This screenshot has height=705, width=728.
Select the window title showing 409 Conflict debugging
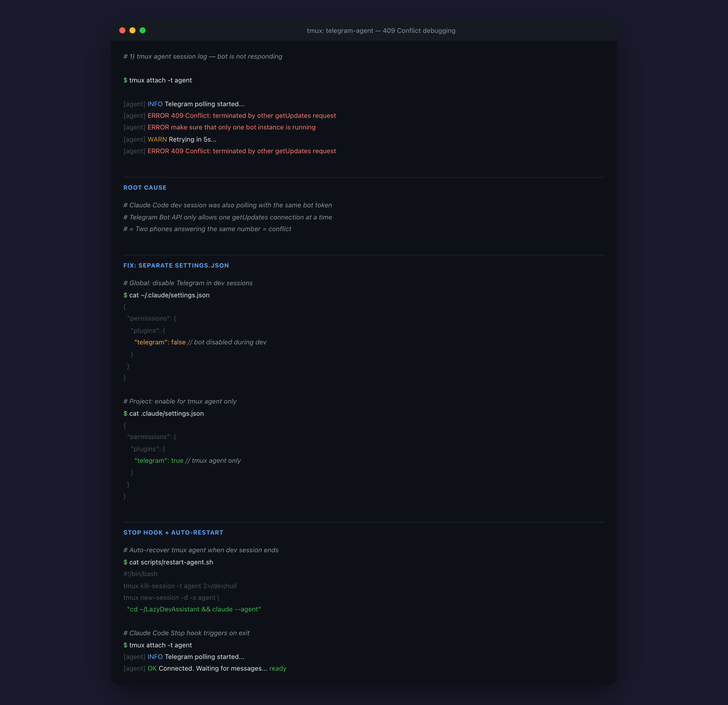(380, 31)
